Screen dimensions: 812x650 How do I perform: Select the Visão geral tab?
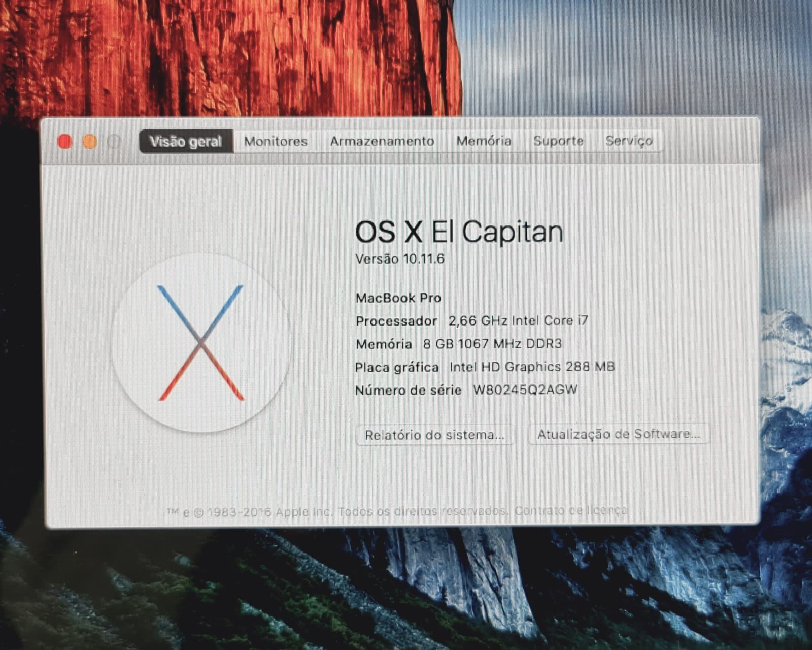(x=186, y=141)
